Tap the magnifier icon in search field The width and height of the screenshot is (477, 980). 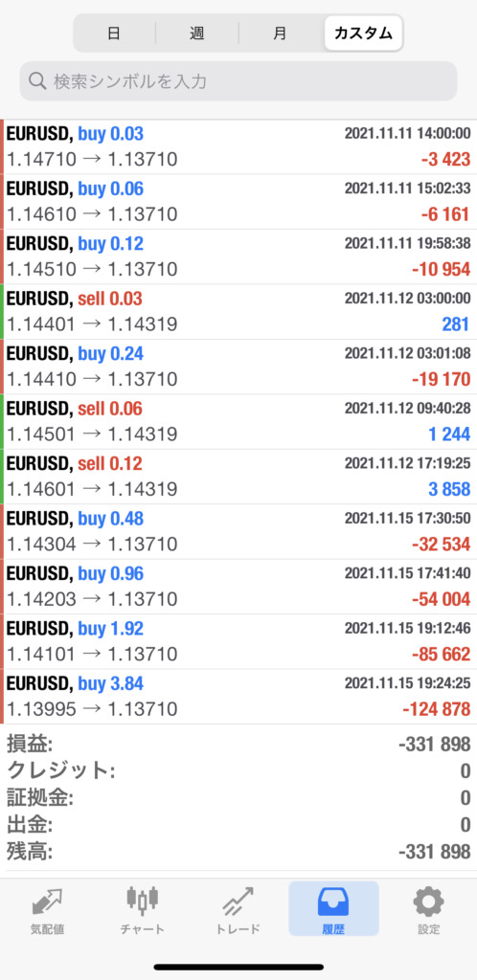38,81
